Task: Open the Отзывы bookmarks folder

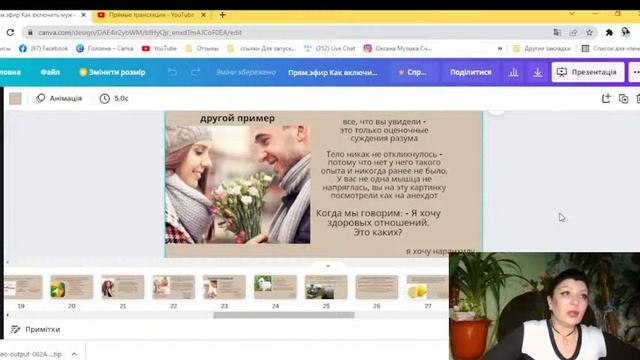Action: point(202,48)
